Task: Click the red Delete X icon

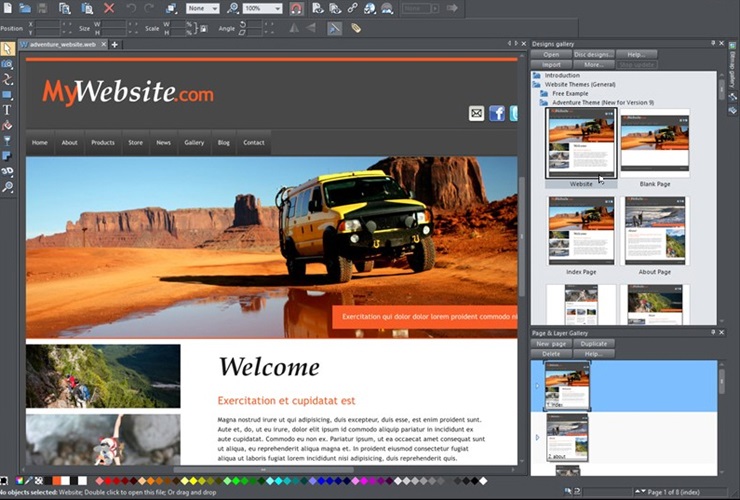Action: (109, 8)
